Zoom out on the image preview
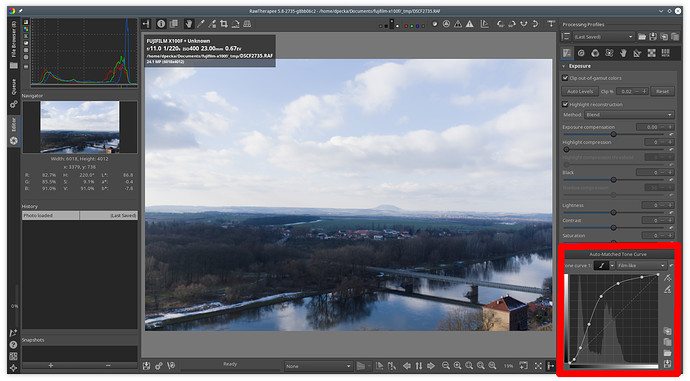The image size is (690, 381). [x=446, y=366]
